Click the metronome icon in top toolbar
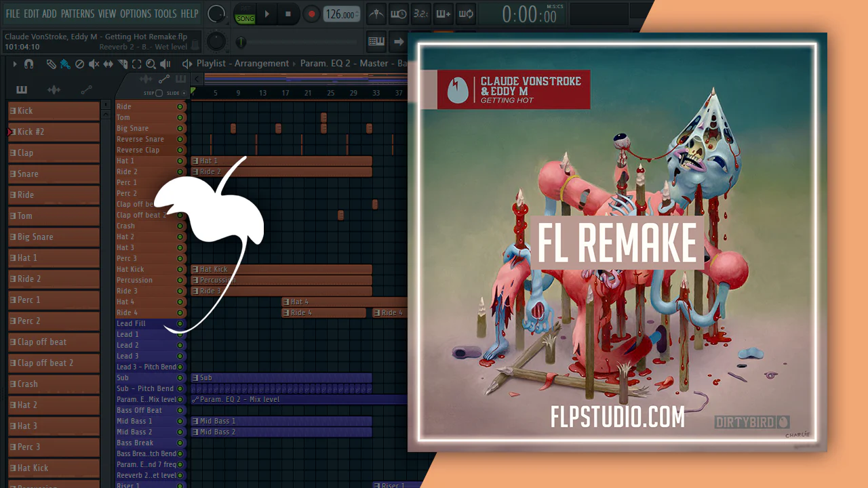 click(376, 14)
